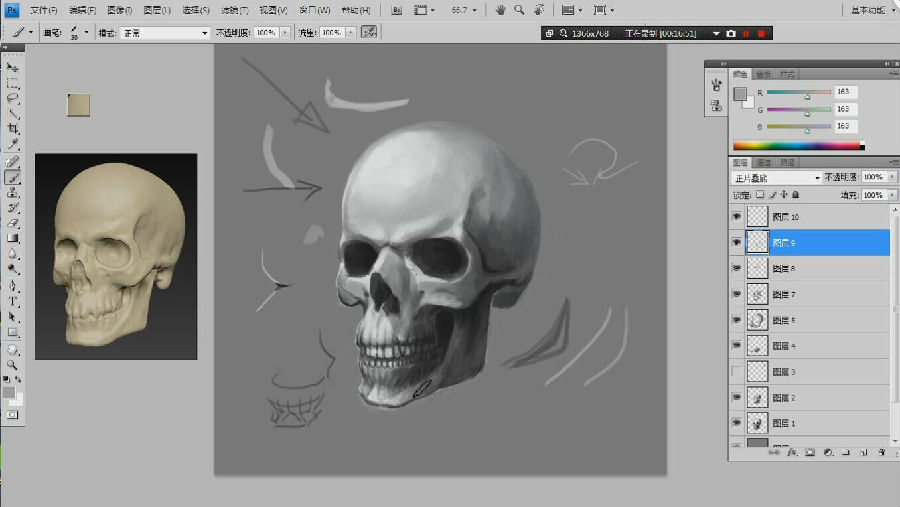Open the layer opacity slider arrow
900x507 pixels.
pos(891,177)
